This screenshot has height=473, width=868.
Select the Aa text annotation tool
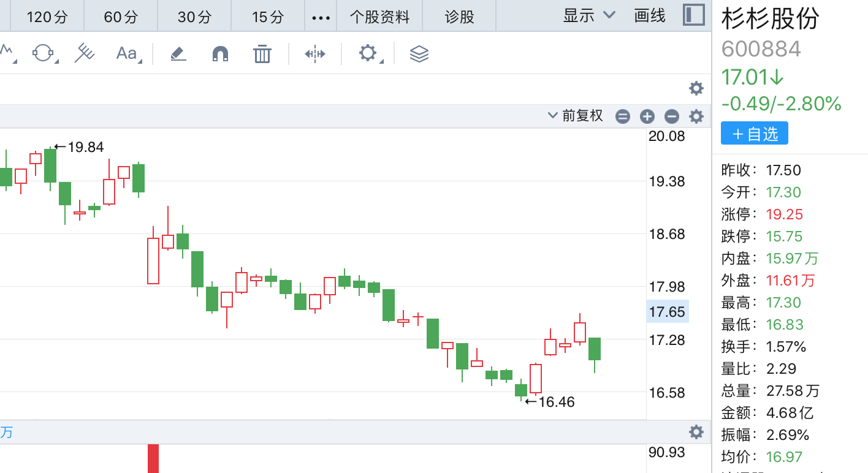[127, 54]
